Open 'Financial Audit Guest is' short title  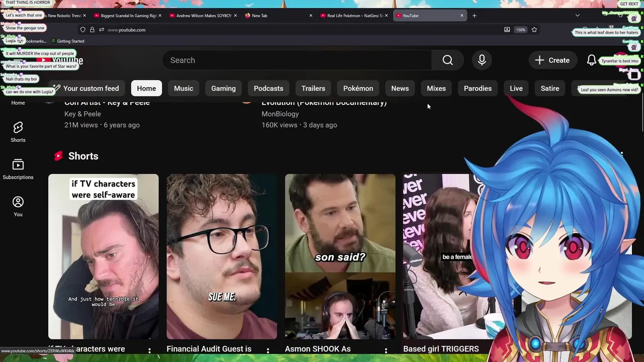pyautogui.click(x=209, y=349)
